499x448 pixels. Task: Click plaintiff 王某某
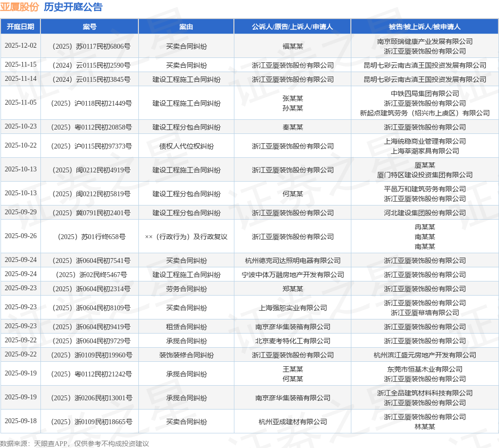pos(293,369)
